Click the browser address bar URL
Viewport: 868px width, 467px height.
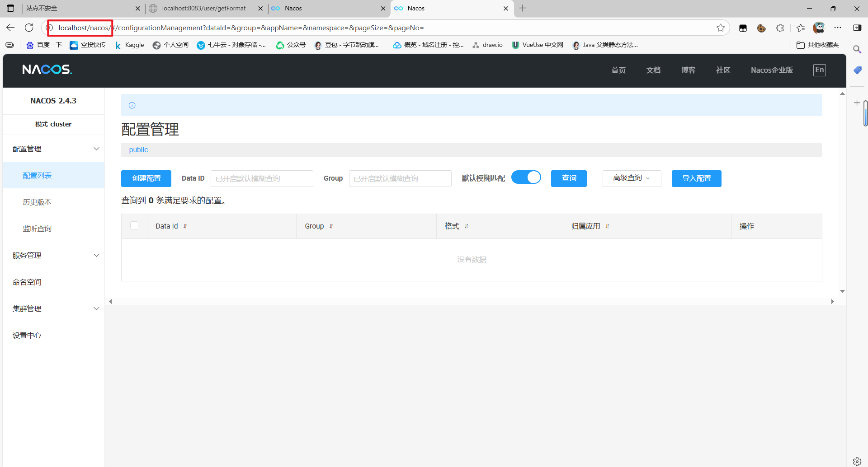click(241, 28)
